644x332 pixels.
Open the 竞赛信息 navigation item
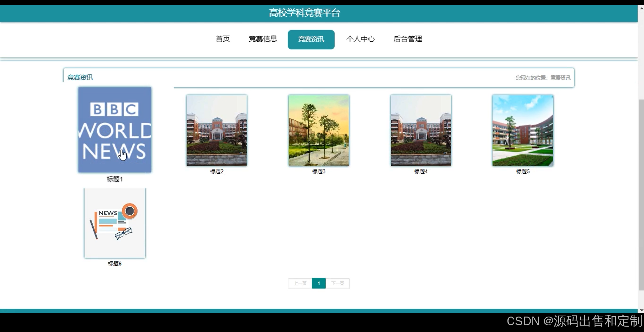click(263, 39)
